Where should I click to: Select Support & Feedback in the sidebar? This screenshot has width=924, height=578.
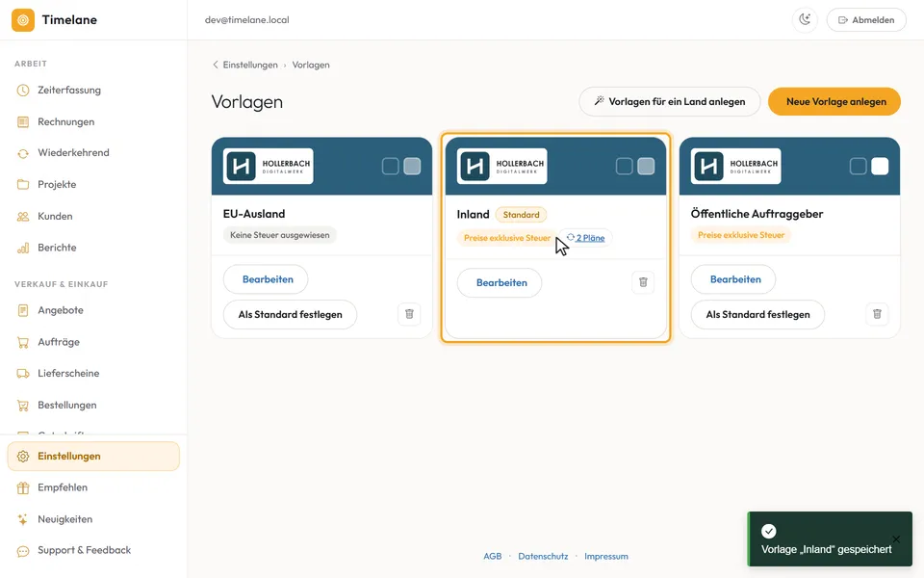pos(93,550)
